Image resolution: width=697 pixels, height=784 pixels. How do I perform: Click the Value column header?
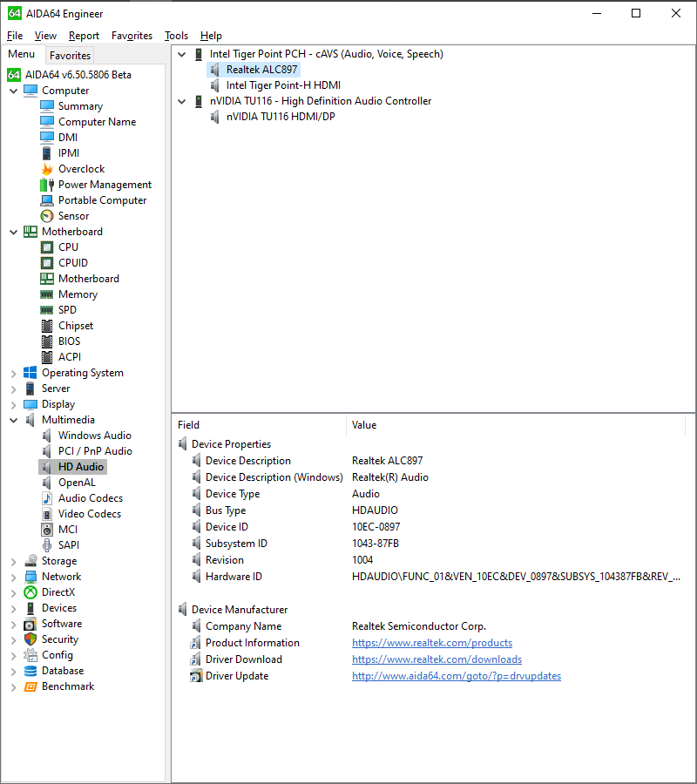(x=515, y=425)
